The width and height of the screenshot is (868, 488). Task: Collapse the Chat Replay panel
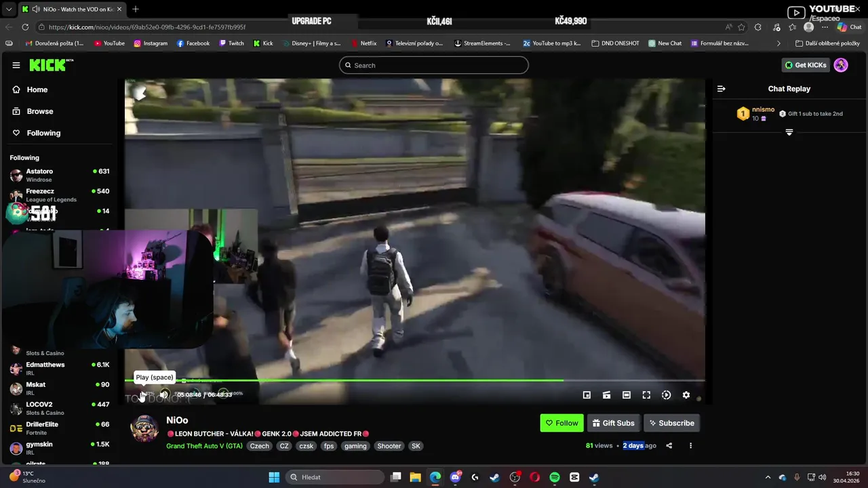(722, 89)
